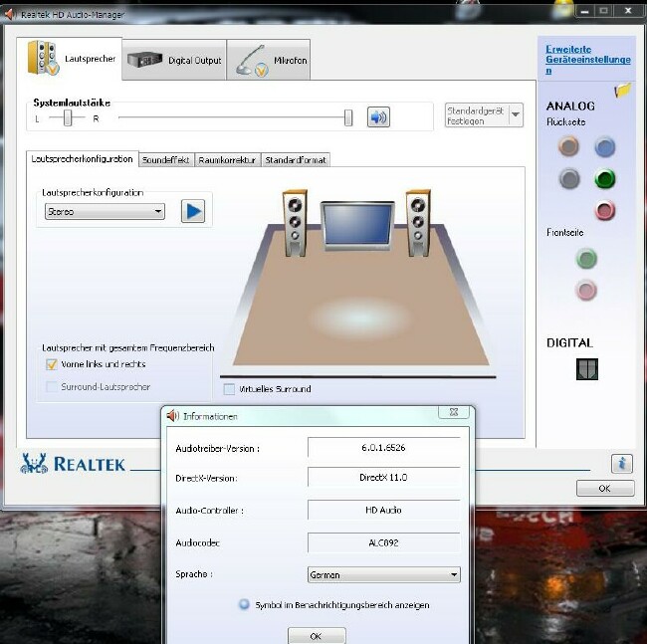
Task: Open the Standardformat tab
Action: tap(296, 160)
